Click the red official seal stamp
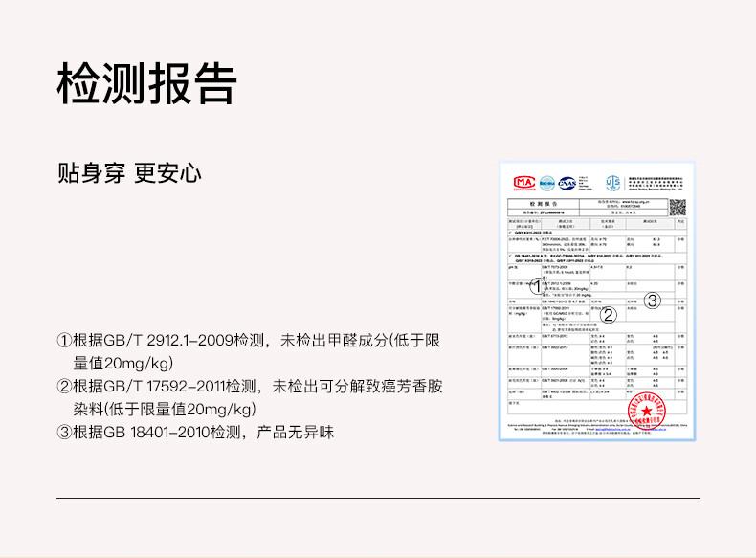This screenshot has height=558, width=756. coord(647,411)
